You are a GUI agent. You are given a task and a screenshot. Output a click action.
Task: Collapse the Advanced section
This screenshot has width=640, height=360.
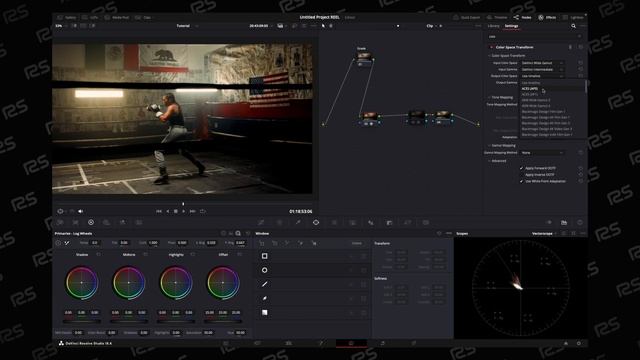click(x=489, y=161)
